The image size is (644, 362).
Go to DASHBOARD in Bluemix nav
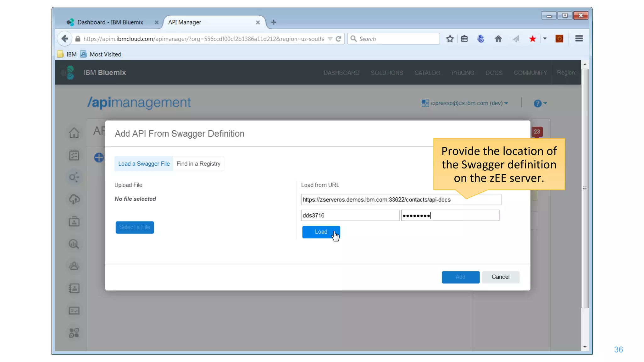[341, 73]
